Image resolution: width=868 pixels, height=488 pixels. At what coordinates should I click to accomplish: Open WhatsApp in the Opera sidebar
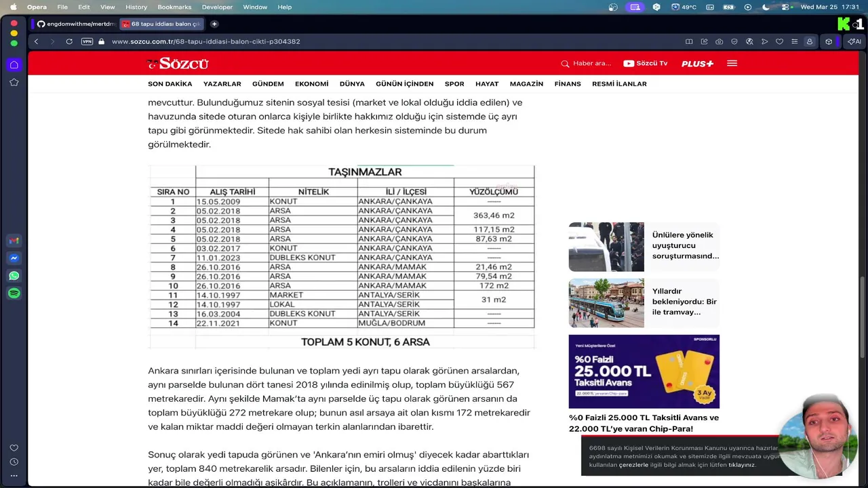point(14,276)
